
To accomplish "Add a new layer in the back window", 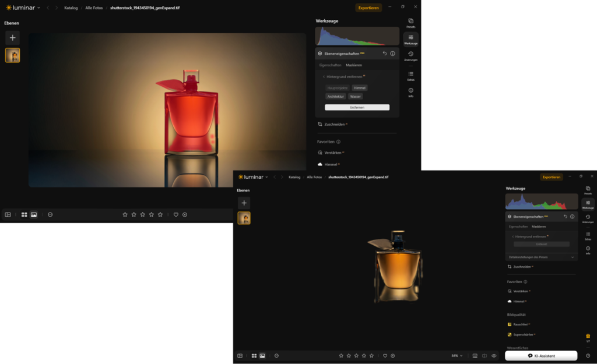I will (13, 38).
